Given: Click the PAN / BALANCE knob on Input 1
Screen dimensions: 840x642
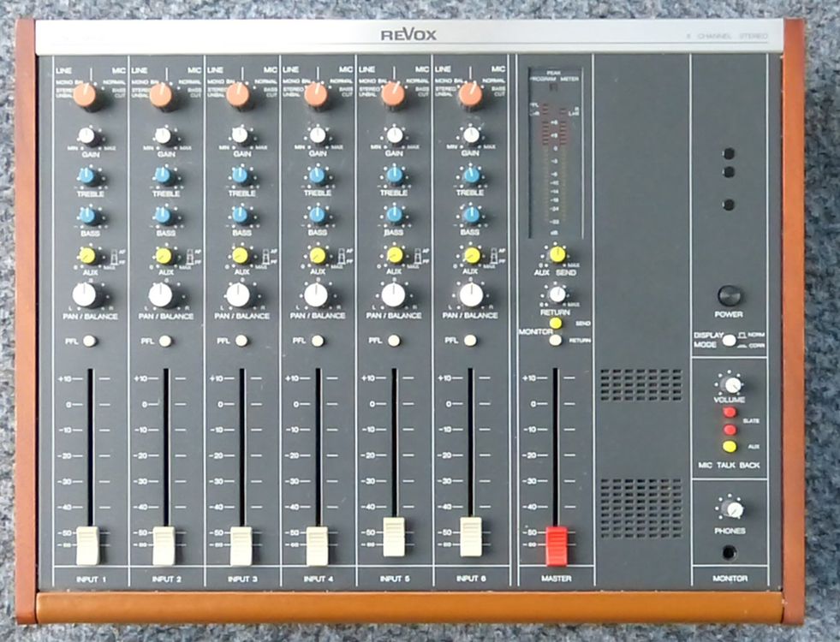Looking at the screenshot, I should point(85,295).
